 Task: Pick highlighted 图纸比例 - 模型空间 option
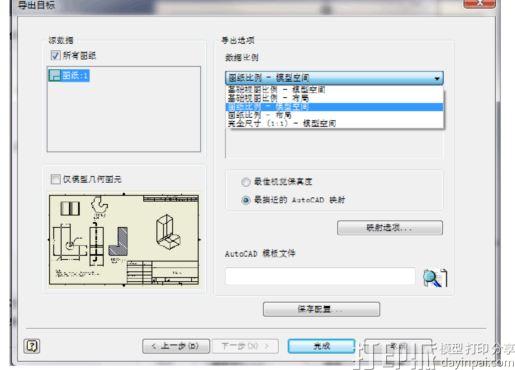(x=334, y=107)
